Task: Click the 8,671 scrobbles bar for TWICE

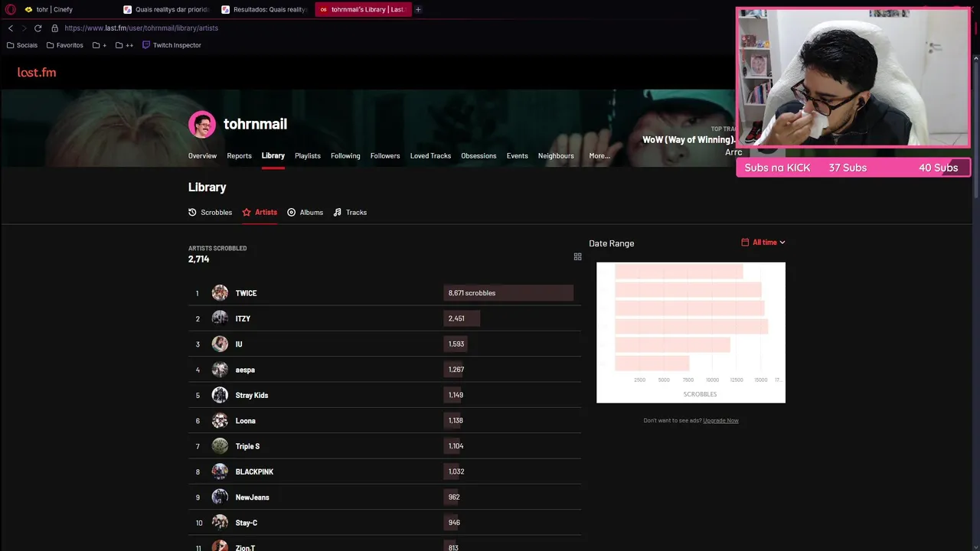Action: point(508,293)
